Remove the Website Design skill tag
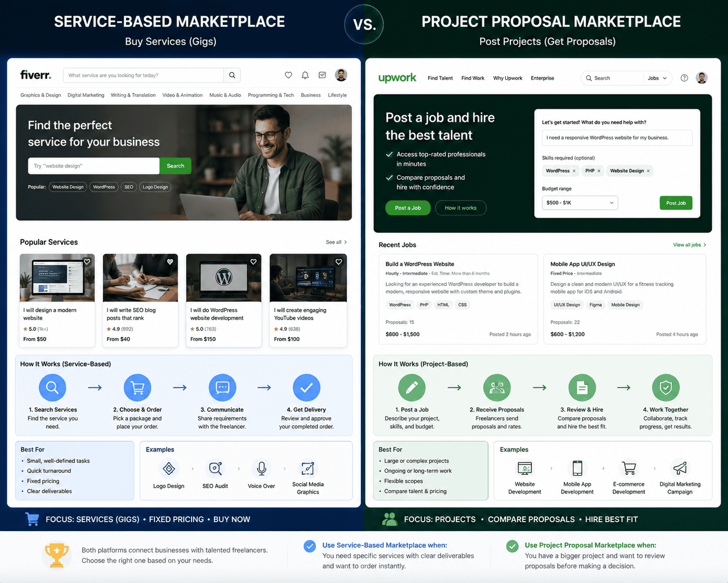This screenshot has height=583, width=728. pyautogui.click(x=648, y=171)
